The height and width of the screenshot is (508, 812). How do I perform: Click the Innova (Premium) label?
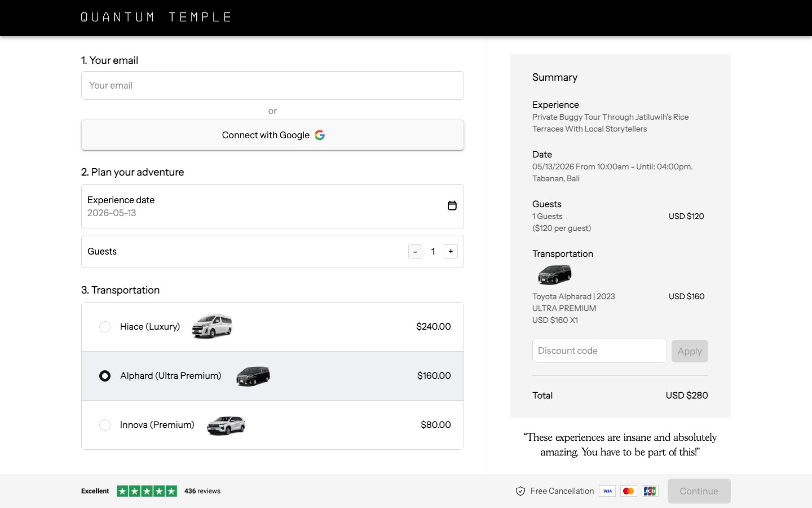pyautogui.click(x=157, y=424)
